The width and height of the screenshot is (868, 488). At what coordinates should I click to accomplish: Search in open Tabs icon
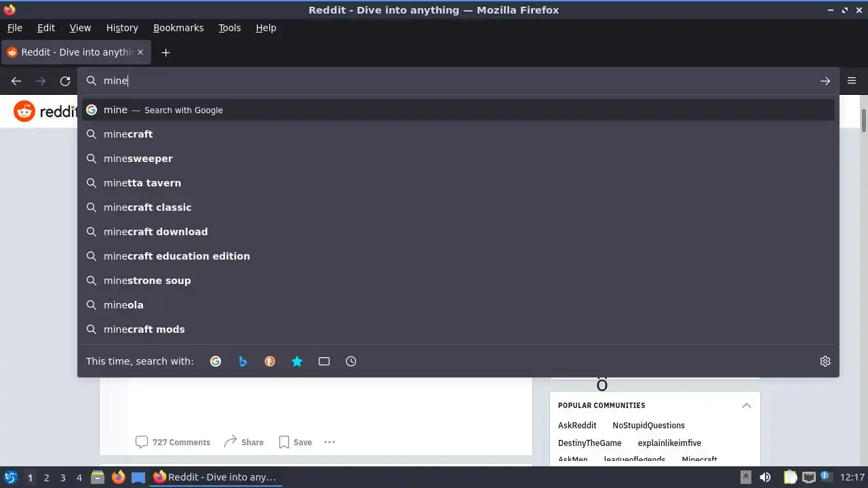pos(324,361)
